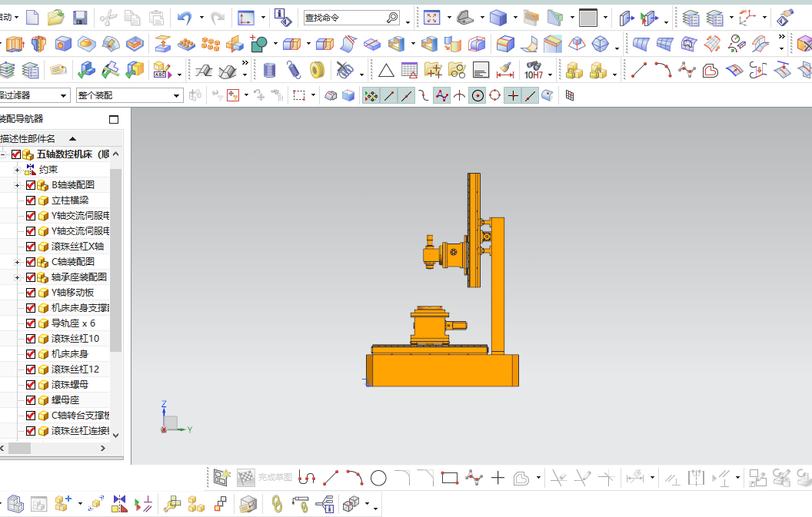Click the navigator scroll down arrow

[116, 436]
